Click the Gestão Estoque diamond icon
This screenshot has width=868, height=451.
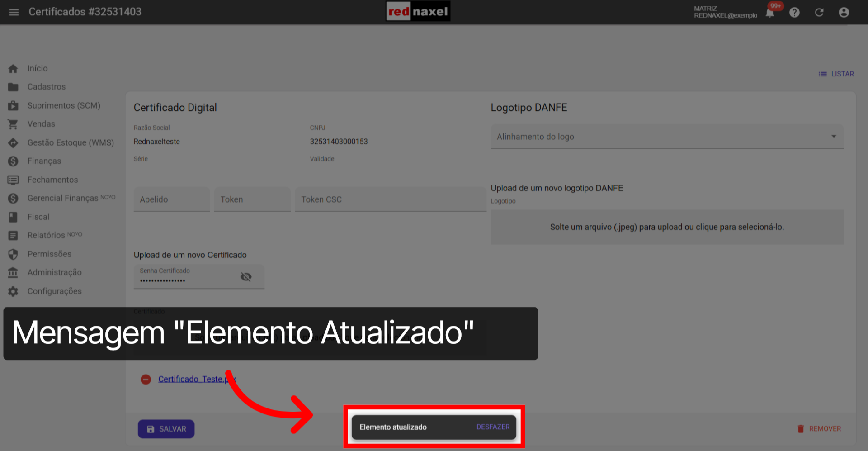pyautogui.click(x=13, y=142)
